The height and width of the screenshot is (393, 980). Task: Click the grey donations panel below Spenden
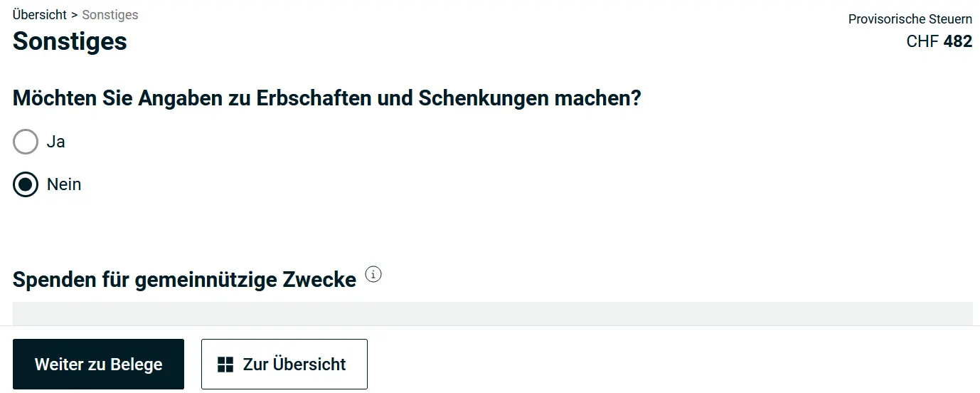492,313
